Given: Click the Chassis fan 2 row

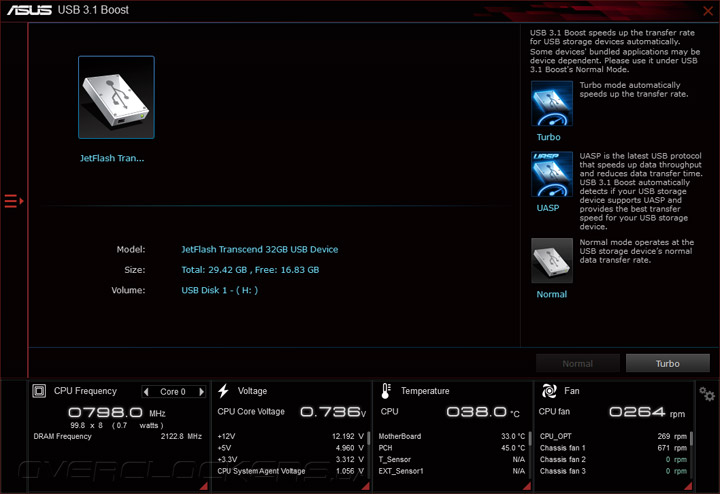Looking at the screenshot, I should (613, 459).
